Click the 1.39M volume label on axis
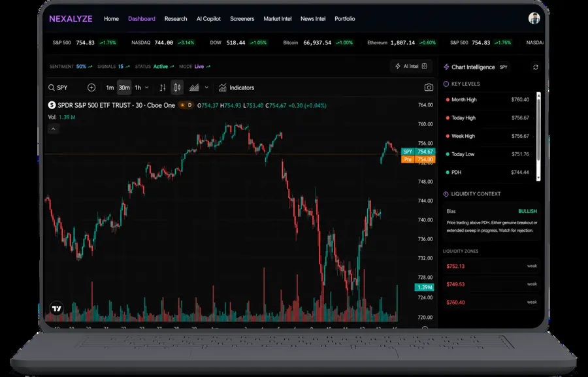 (424, 287)
